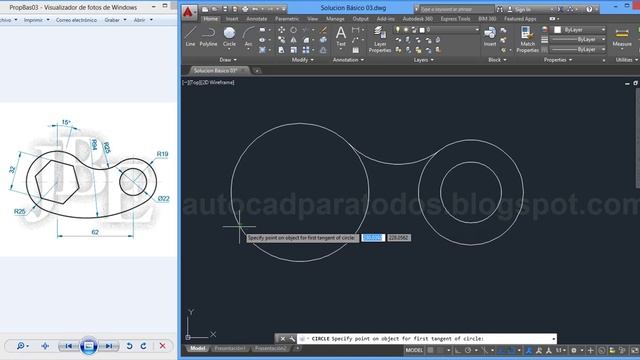
Task: Open the Parametric ribbon tab
Action: point(287,19)
